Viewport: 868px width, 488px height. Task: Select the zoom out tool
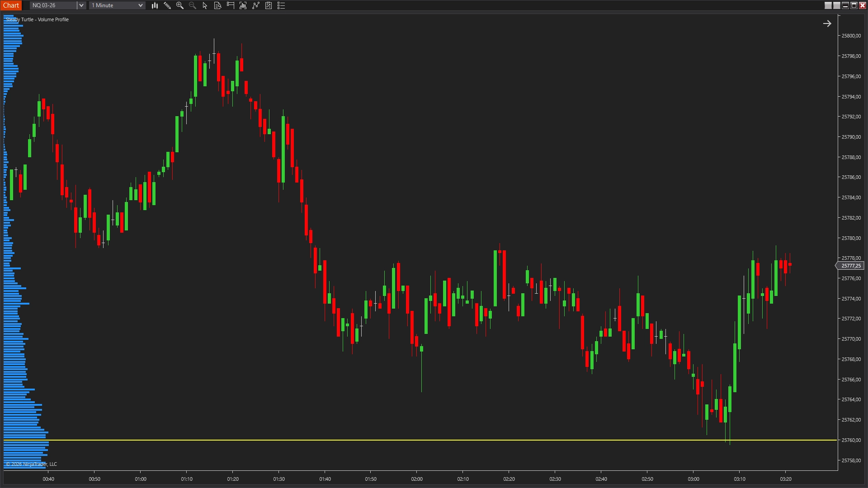[x=192, y=5]
